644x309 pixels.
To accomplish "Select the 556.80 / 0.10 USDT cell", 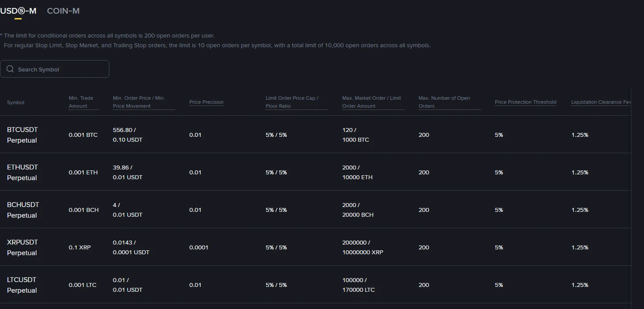I will [128, 135].
